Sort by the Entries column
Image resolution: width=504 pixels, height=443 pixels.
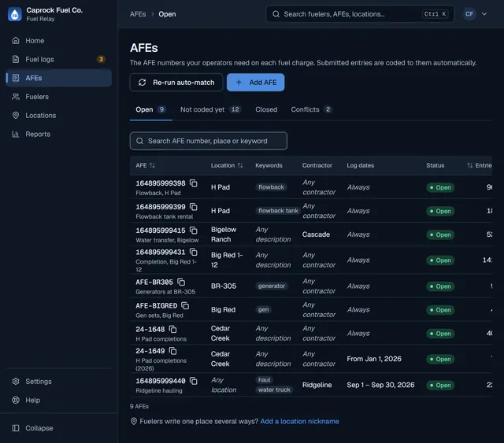click(x=480, y=165)
